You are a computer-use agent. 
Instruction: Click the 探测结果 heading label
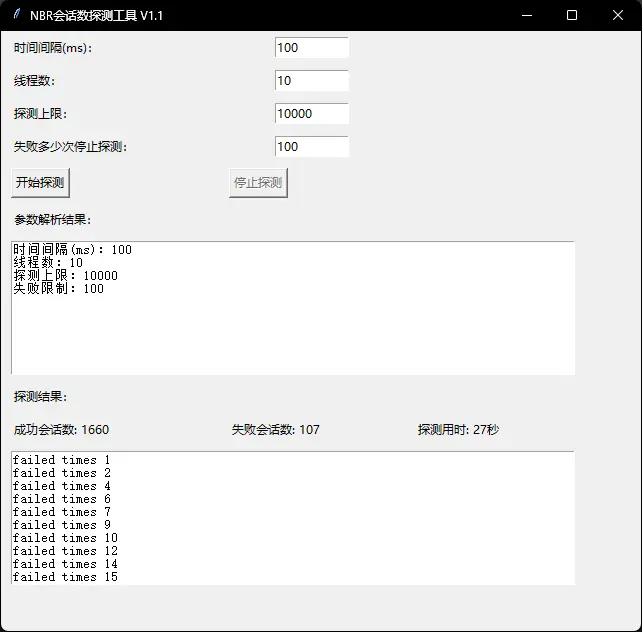[x=40, y=397]
